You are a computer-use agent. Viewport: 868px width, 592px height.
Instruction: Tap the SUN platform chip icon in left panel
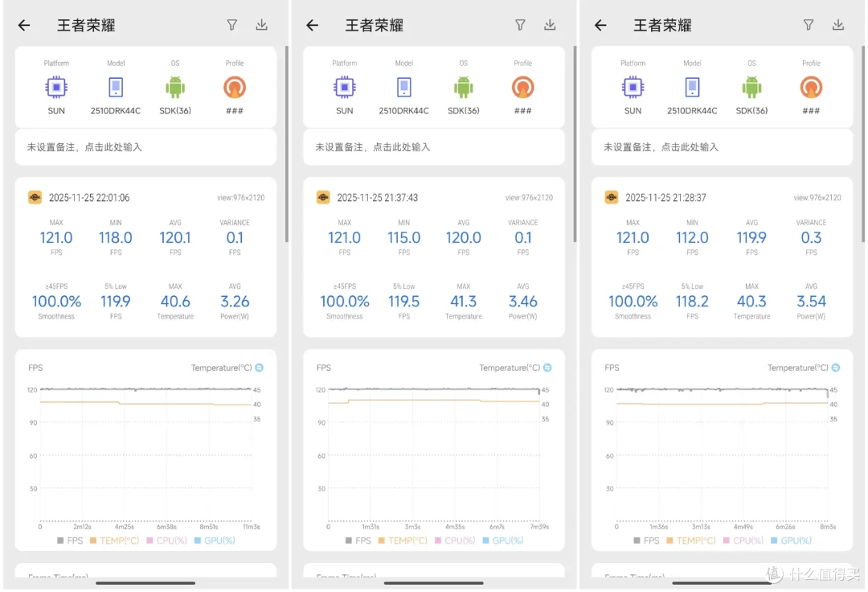tap(56, 87)
